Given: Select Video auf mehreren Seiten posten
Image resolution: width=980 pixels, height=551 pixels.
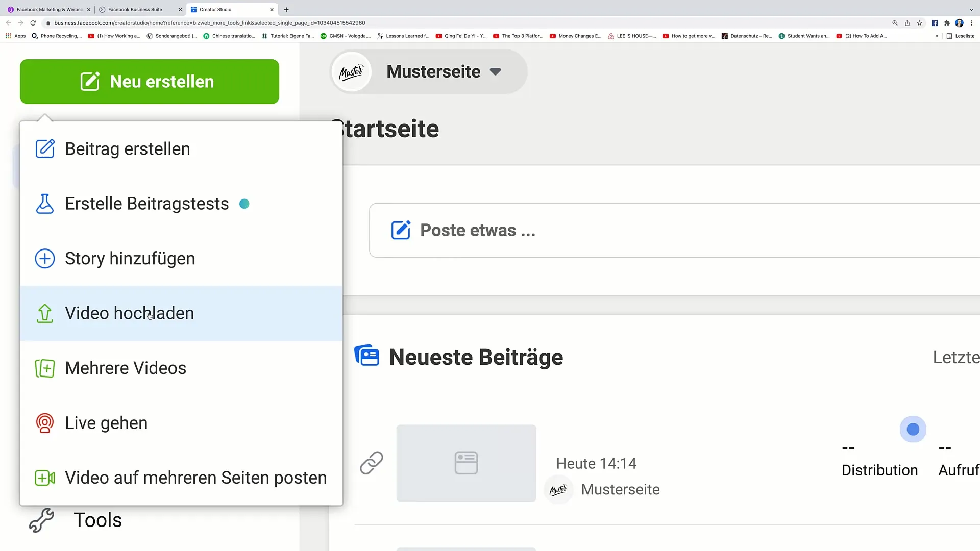Looking at the screenshot, I should pyautogui.click(x=181, y=478).
